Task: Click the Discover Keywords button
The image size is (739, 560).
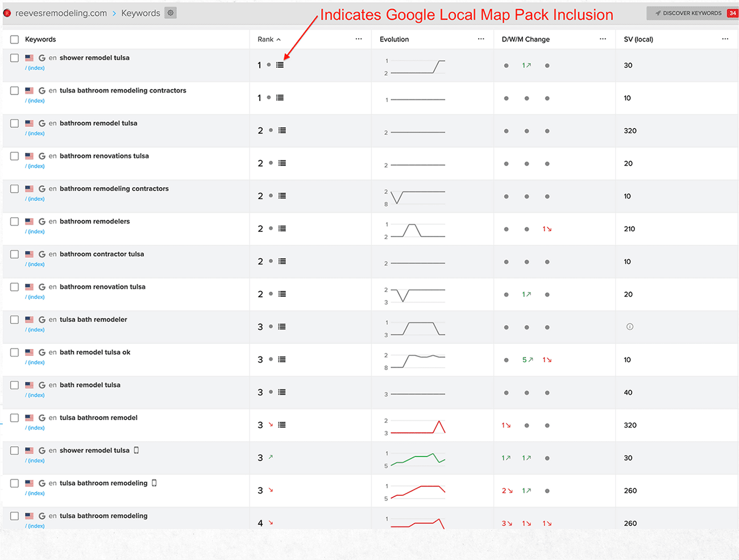Action: tap(687, 13)
